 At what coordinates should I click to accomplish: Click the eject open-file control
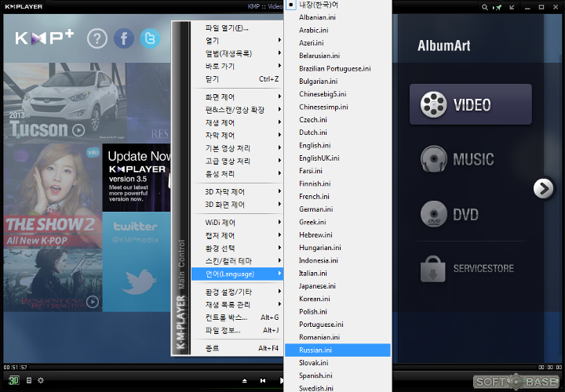tap(245, 380)
